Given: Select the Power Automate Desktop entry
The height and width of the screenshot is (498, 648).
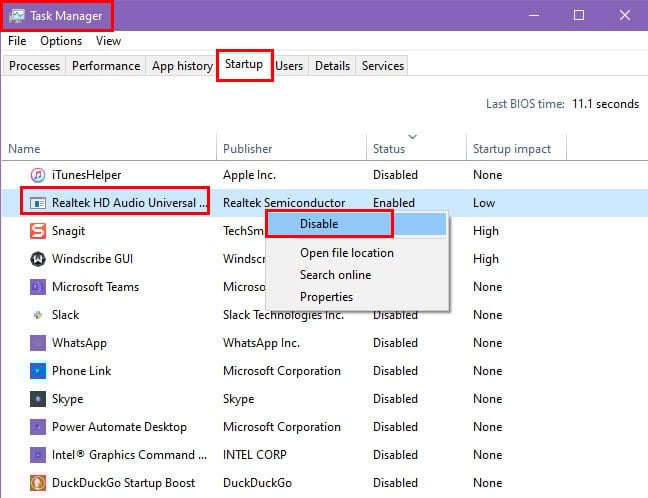Looking at the screenshot, I should click(119, 427).
